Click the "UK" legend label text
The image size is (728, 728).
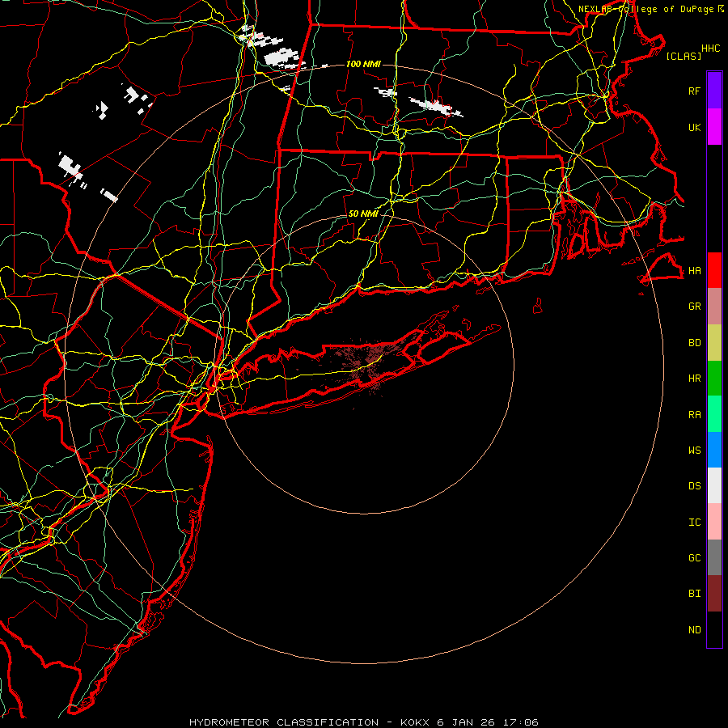(695, 128)
